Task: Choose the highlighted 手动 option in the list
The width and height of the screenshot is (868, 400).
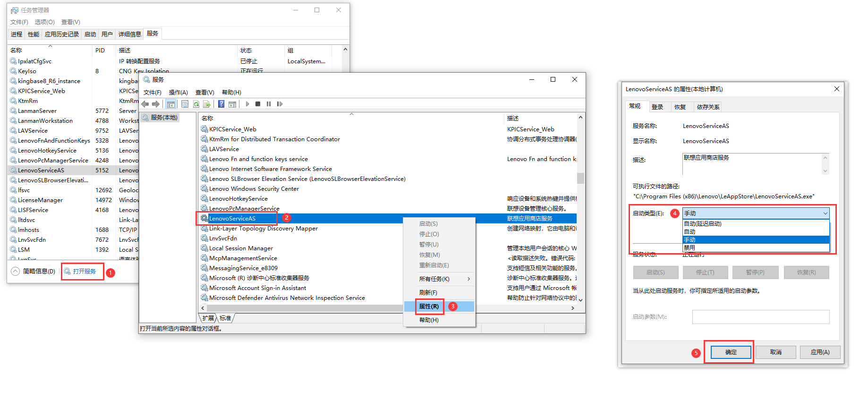Action: click(x=756, y=240)
